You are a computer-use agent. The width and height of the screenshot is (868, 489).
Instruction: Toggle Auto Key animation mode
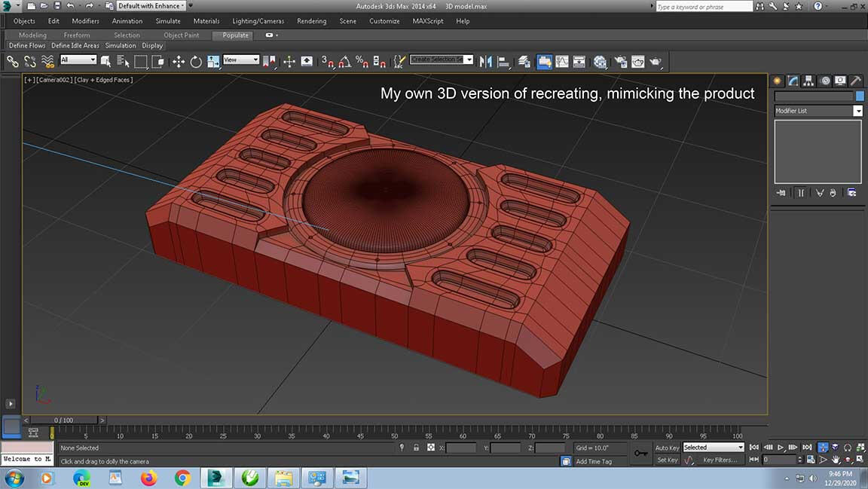pos(667,448)
